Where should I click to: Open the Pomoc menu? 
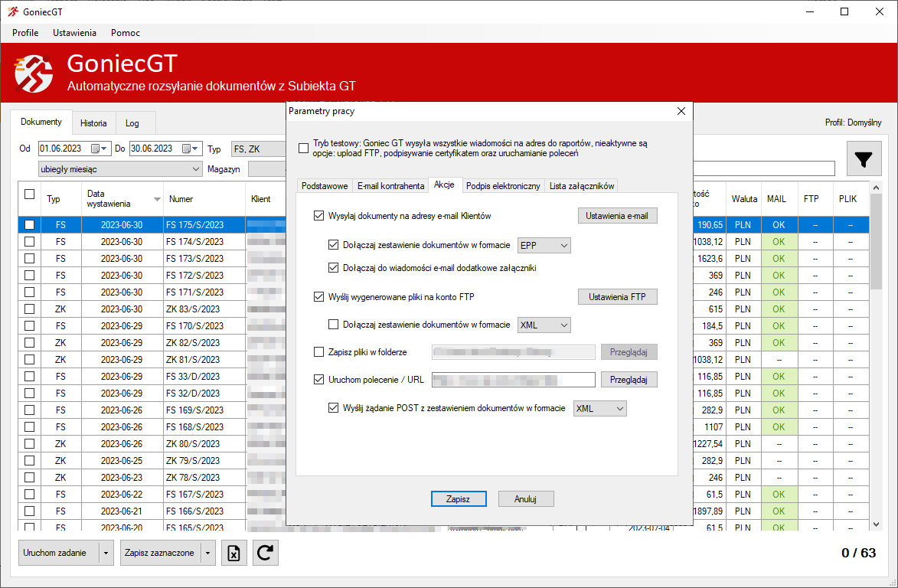click(x=126, y=33)
